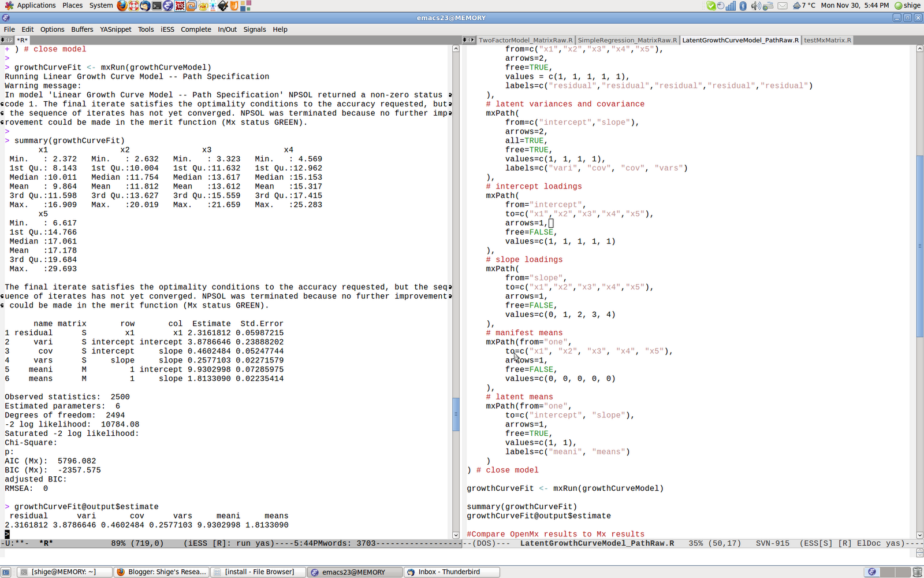Switch to shige@MEMORY terminal taskbar button
Screen dimensions: 924x578
tap(65, 572)
